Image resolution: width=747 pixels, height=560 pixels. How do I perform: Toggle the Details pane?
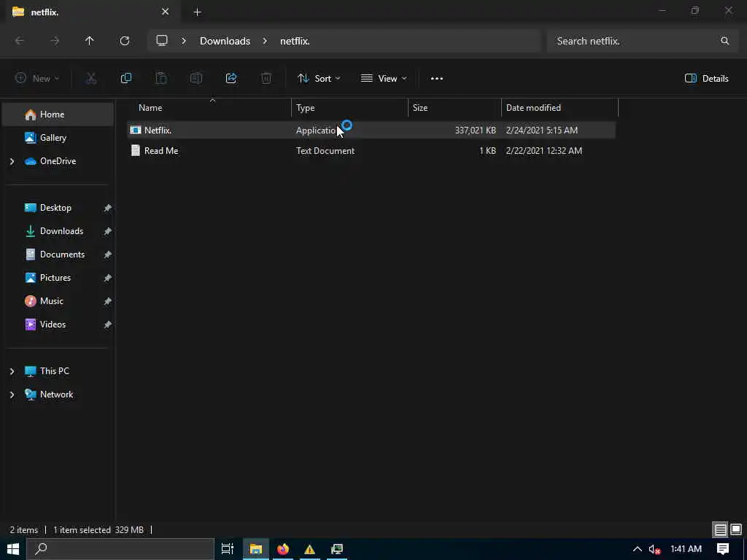[706, 79]
